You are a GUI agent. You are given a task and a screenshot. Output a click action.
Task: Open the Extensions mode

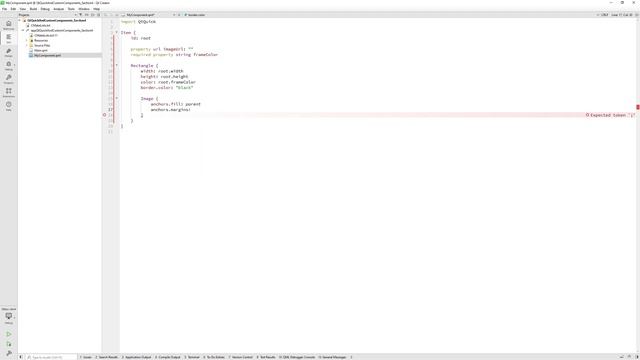click(x=9, y=93)
